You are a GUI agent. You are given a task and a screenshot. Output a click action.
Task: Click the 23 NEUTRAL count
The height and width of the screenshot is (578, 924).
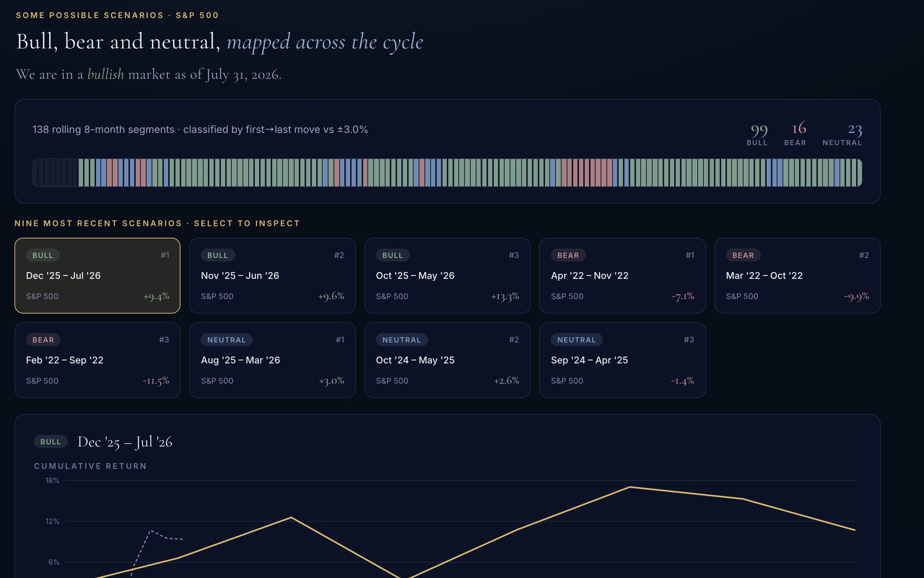coord(842,134)
